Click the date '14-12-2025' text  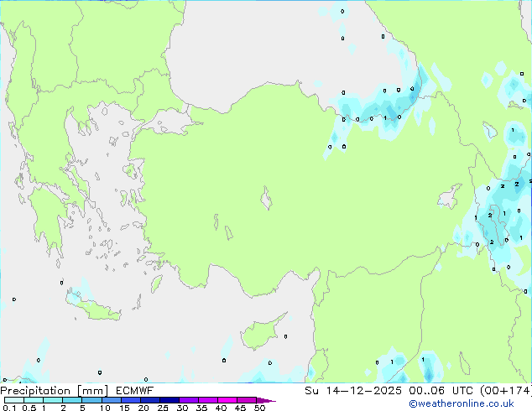point(363,391)
